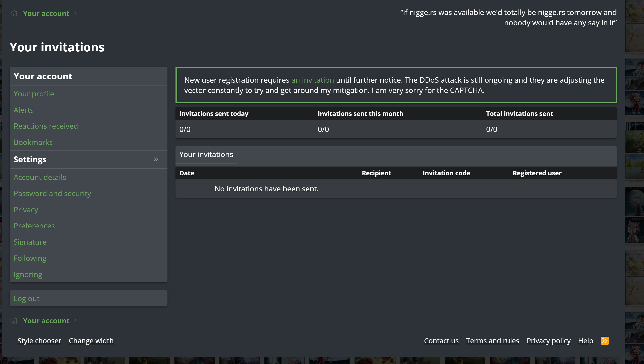This screenshot has height=364, width=644.
Task: Open Privacy policy link
Action: (548, 341)
